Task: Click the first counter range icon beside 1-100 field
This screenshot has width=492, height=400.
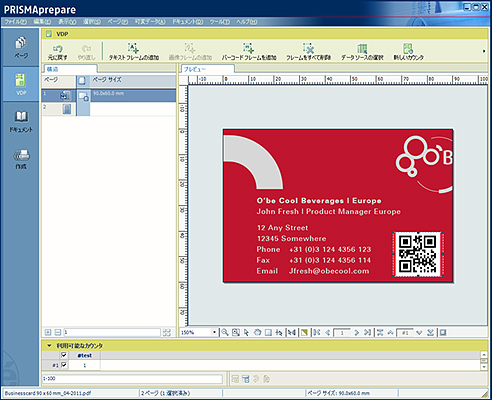Action: [x=235, y=379]
